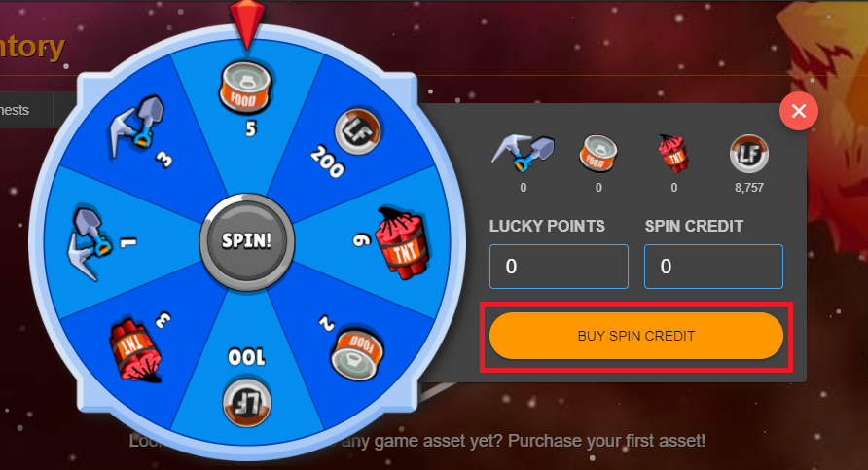Click the LF coin balance icon

pos(749,154)
